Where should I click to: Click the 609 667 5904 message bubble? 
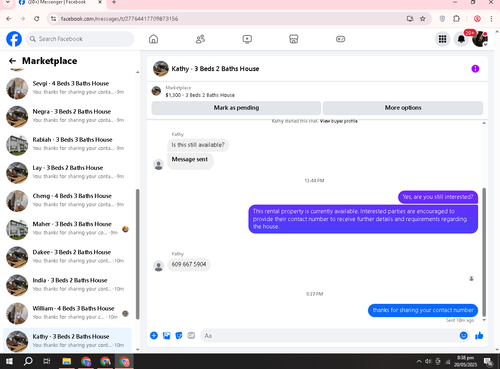click(189, 264)
